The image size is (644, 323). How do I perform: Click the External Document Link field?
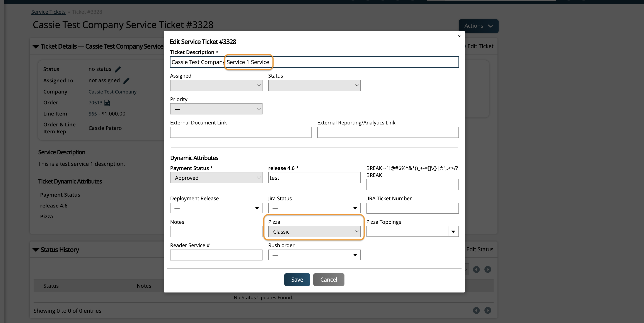(x=240, y=132)
